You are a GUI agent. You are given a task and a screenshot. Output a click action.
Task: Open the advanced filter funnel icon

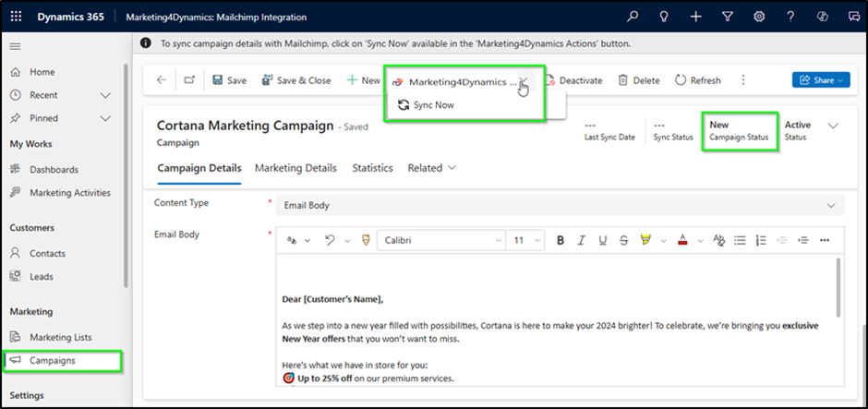click(x=728, y=17)
